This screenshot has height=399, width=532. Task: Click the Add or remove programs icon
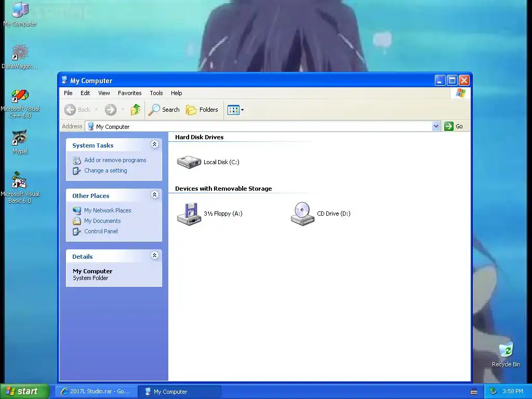click(x=77, y=160)
